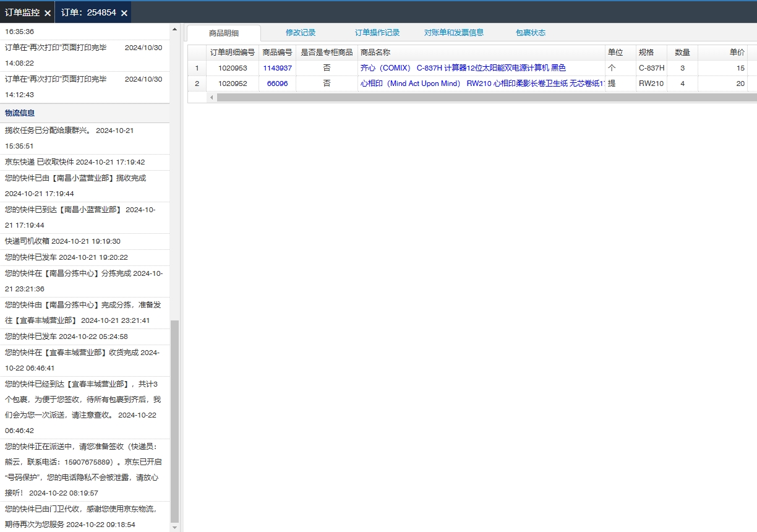Select log entry 已发车 2024-10-22 05:24:58

(85, 337)
